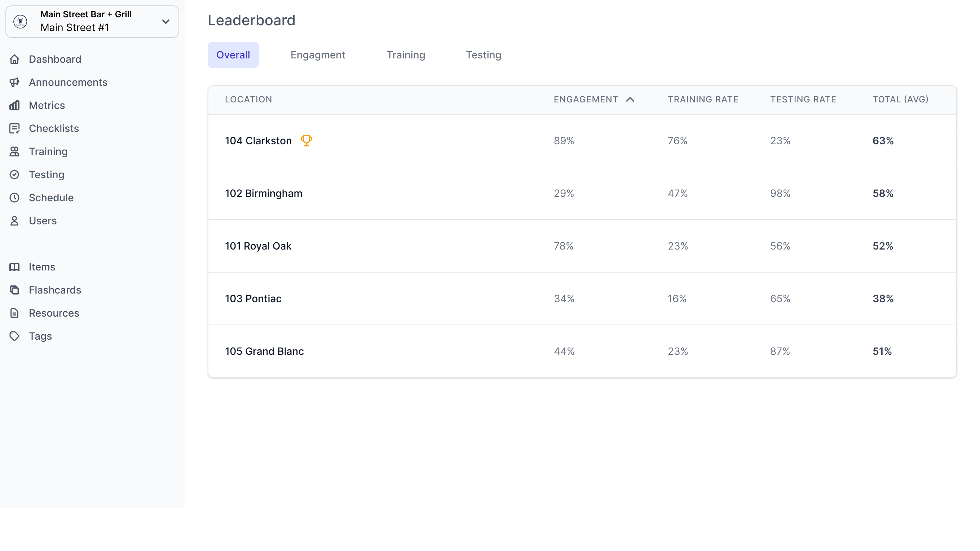Toggle the Engagement sort direction chevron
Image resolution: width=980 pixels, height=551 pixels.
coord(630,99)
